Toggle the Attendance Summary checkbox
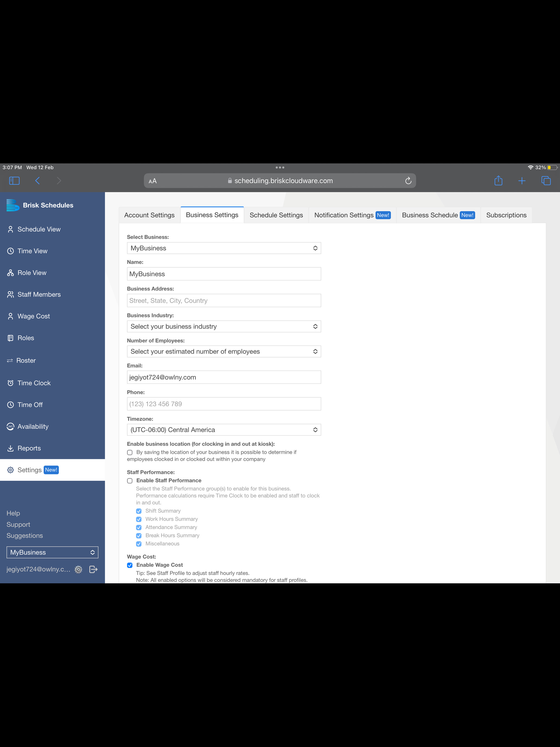The height and width of the screenshot is (747, 560). pyautogui.click(x=139, y=527)
